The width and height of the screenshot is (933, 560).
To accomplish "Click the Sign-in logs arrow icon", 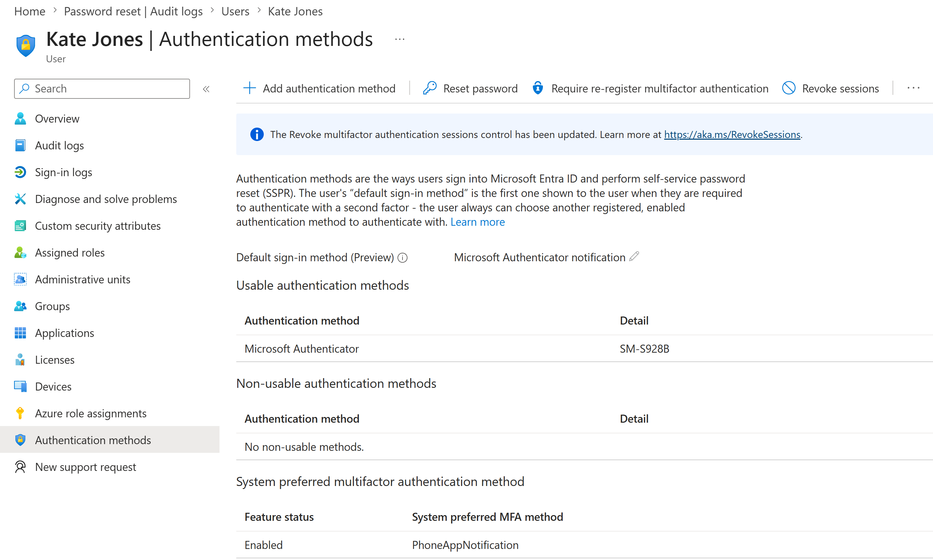I will click(20, 172).
